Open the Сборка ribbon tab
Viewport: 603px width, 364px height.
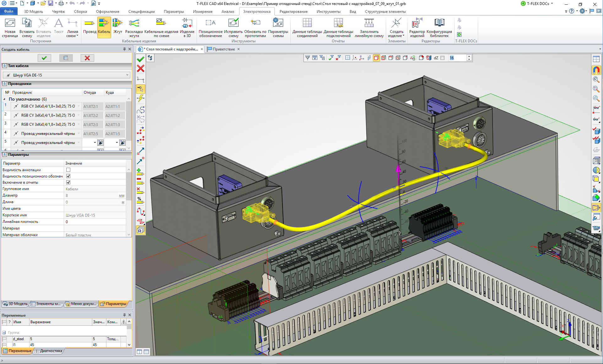pos(80,12)
